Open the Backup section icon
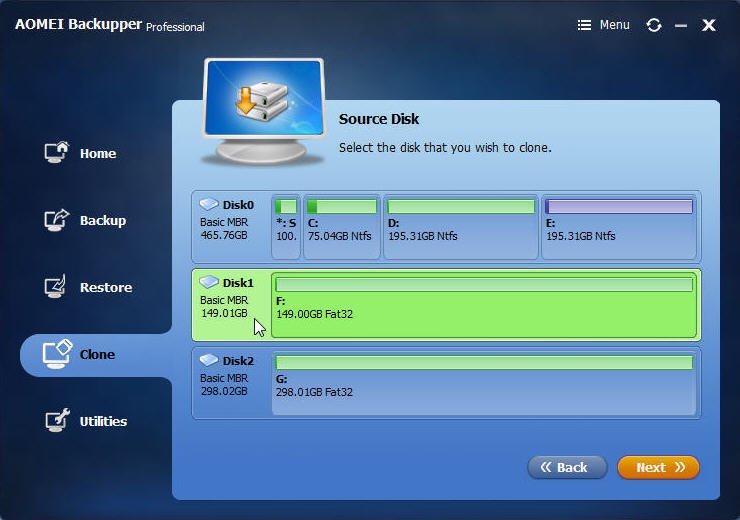Screen dimensions: 740x520 pos(57,220)
